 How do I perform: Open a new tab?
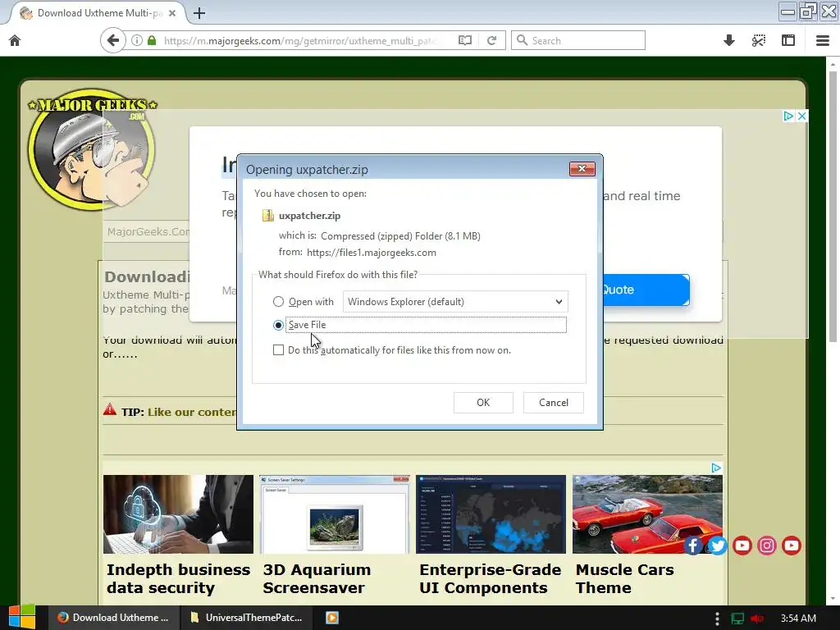(199, 13)
